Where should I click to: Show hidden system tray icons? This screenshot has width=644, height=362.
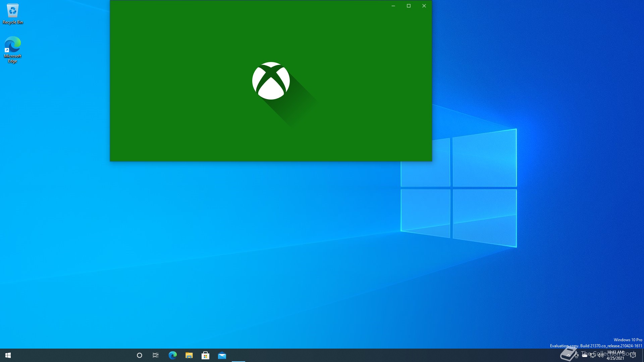point(568,355)
